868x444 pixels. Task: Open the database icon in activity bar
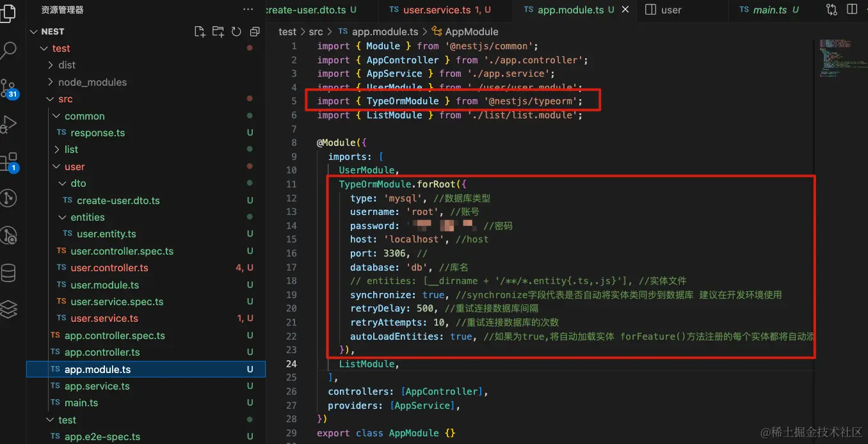pyautogui.click(x=8, y=273)
